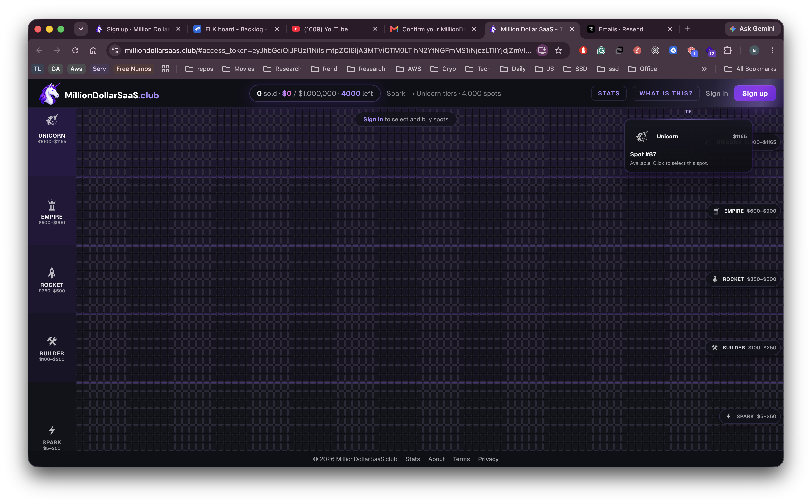Close the YouTube tab
This screenshot has height=504, width=812.
click(x=375, y=29)
